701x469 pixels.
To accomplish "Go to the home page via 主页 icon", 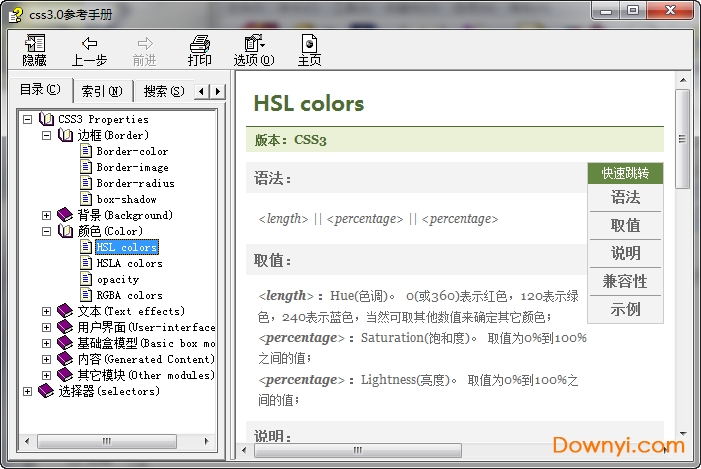I will (309, 43).
